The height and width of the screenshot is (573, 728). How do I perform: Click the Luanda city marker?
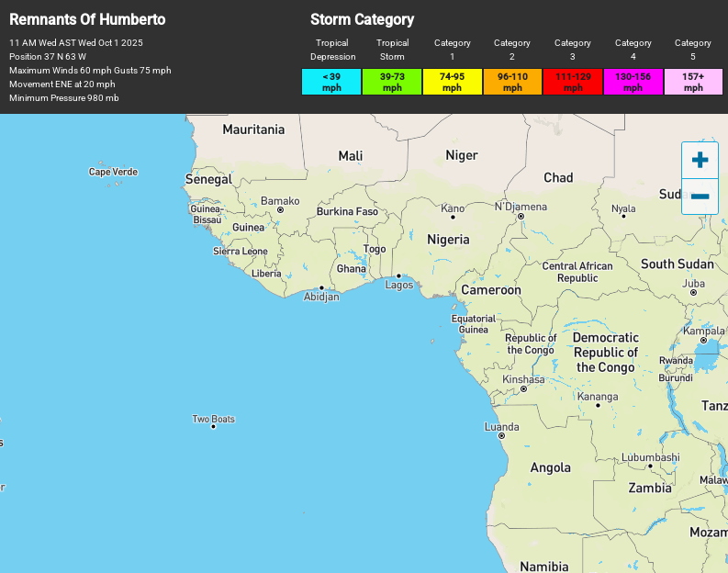(501, 436)
